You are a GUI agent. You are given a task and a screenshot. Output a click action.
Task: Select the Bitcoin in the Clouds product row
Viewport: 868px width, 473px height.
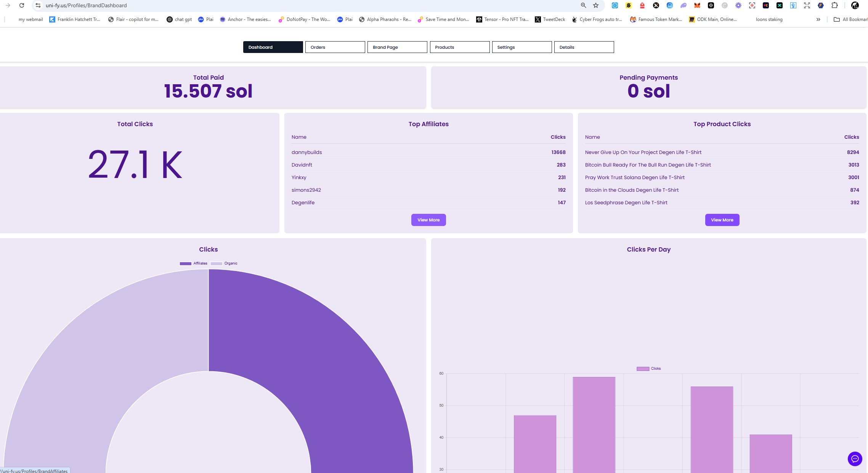[722, 190]
